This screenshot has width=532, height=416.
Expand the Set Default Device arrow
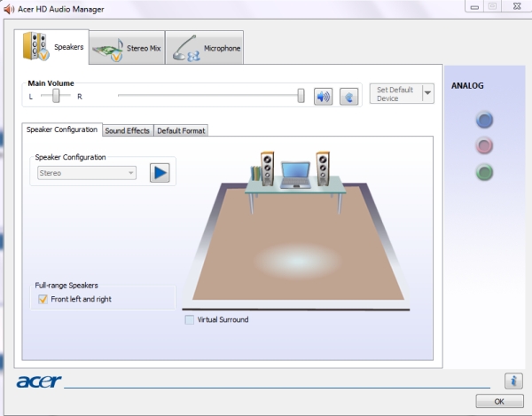[428, 93]
